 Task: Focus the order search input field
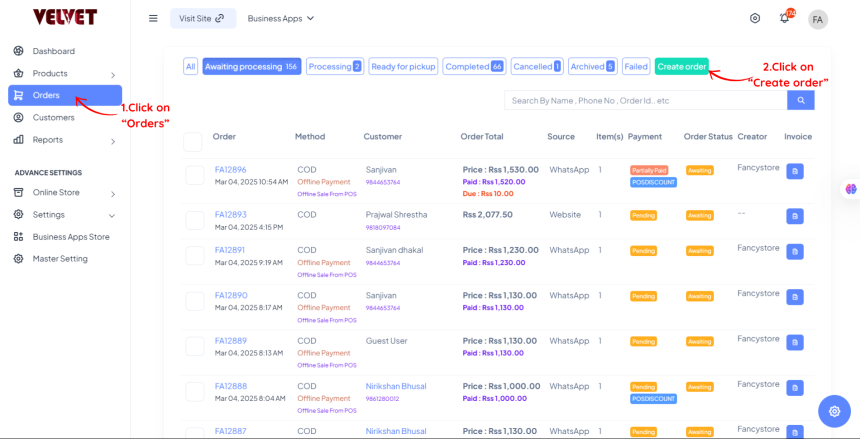point(645,100)
